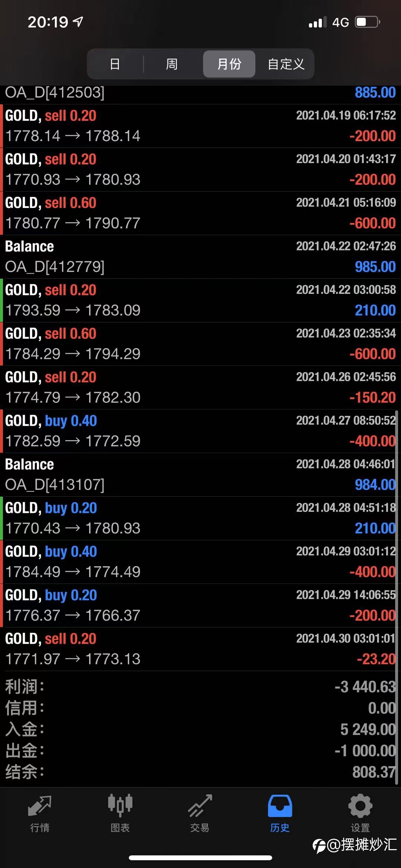Open trade closed 2021.04.23 02:35:34
The height and width of the screenshot is (868, 401).
(x=200, y=344)
